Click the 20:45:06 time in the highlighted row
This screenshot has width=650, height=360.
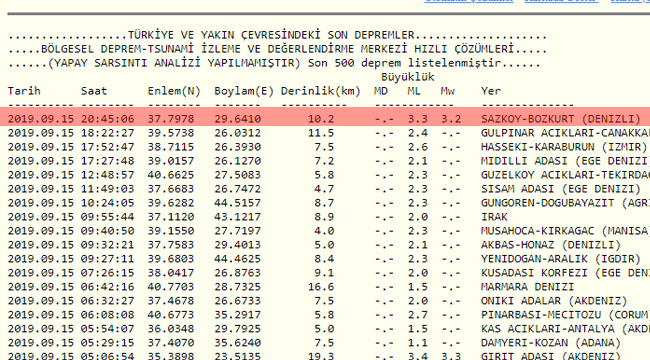[107, 119]
